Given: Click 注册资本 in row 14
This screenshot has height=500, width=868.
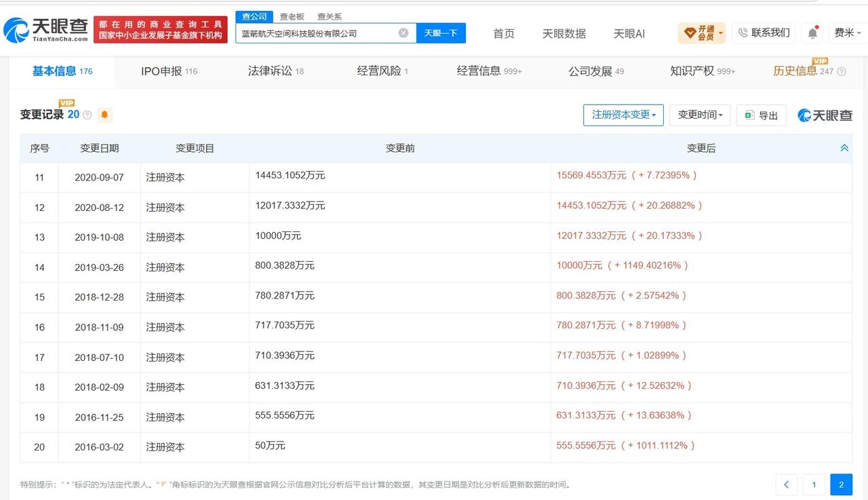Looking at the screenshot, I should (x=165, y=267).
